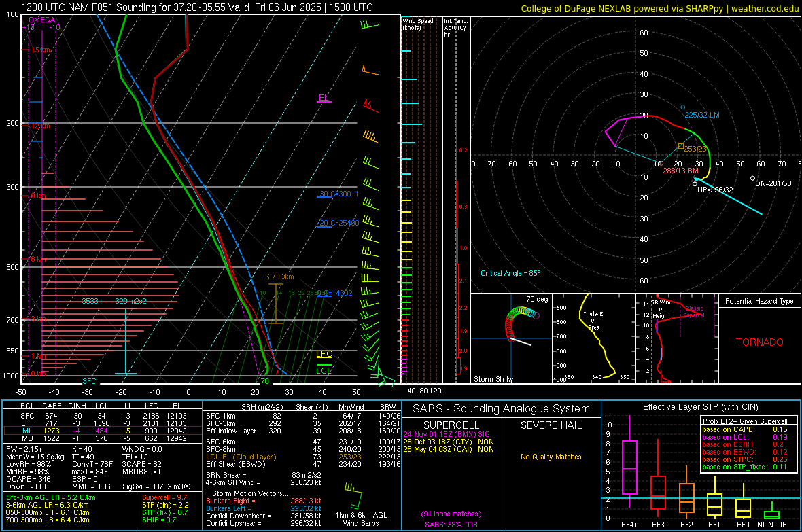Screen dimensions: 802x532
Task: Click the Theta-E v. Pres panel label
Action: [593, 320]
